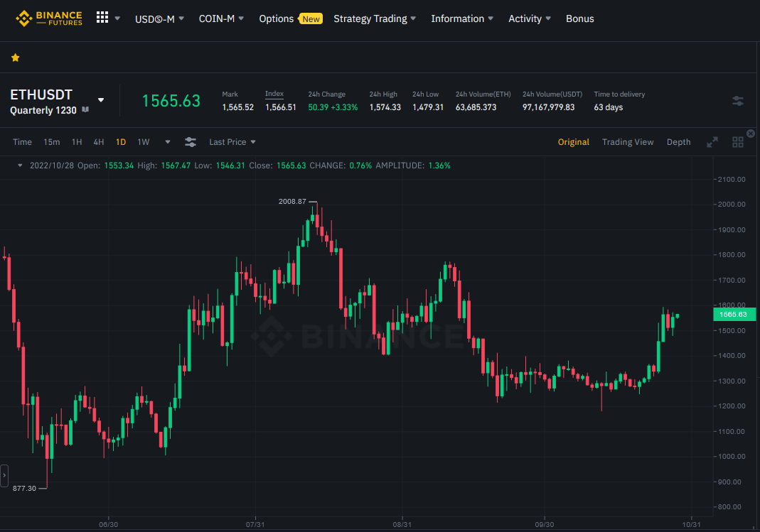Click the 24h High value 1,574.33
This screenshot has height=532, width=760.
point(385,107)
